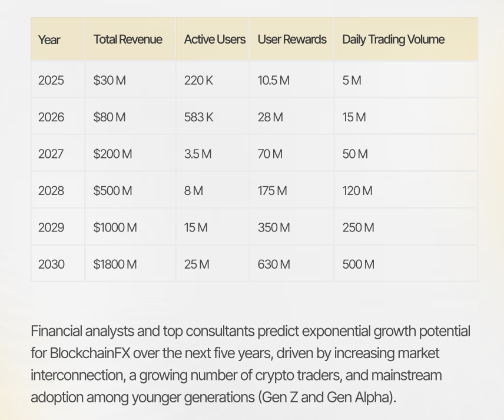The image size is (504, 420).
Task: Select the 2026 year cell
Action: (x=51, y=117)
